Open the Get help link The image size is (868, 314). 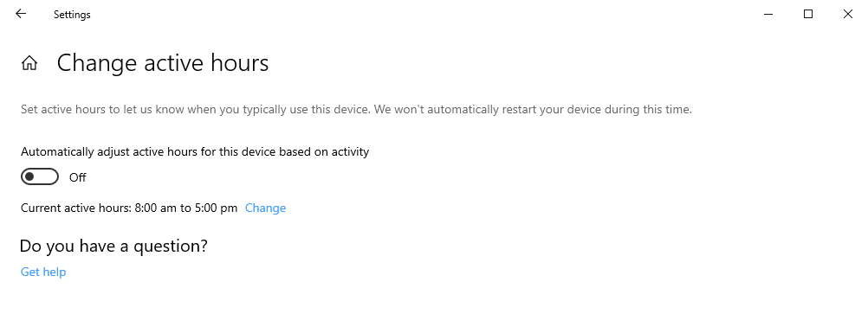[x=43, y=272]
